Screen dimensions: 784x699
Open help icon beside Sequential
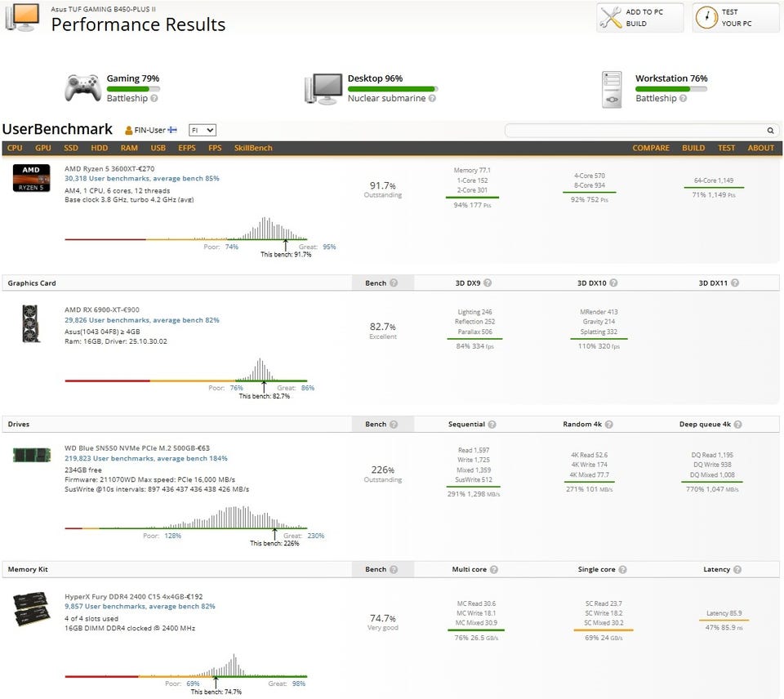[x=492, y=425]
